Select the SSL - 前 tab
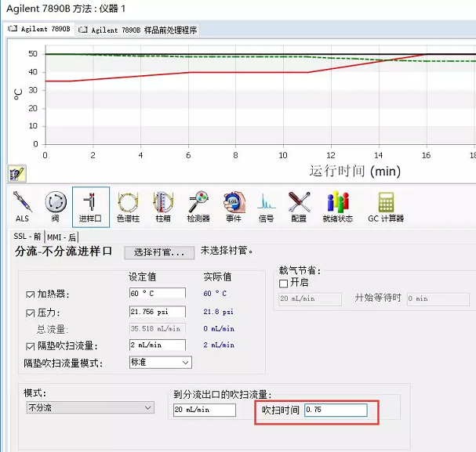This screenshot has height=452, width=476. pos(27,237)
